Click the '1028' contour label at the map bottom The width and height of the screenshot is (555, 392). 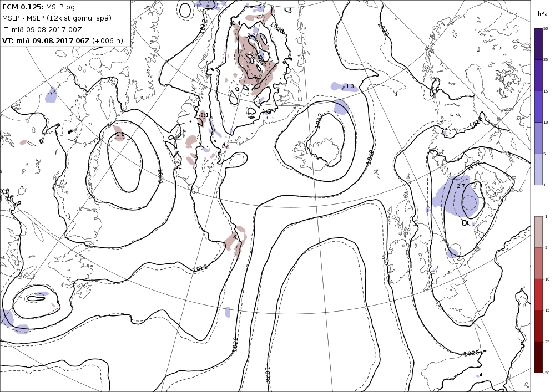[x=268, y=374]
